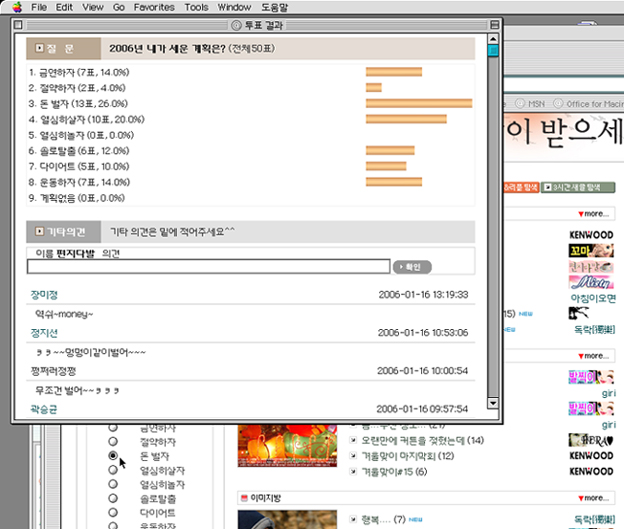Select the 열심히살자 radio button
Screen dimensions: 624x529
click(113, 470)
